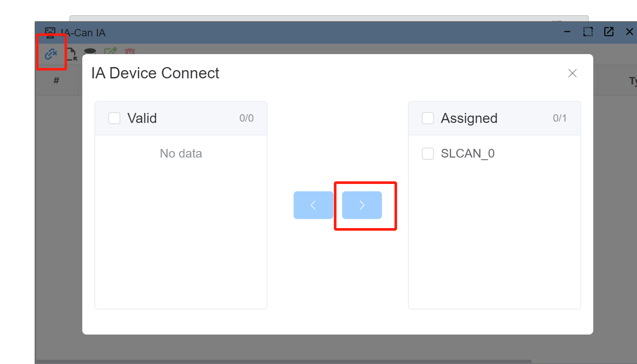The width and height of the screenshot is (637, 364).
Task: Click the IA-Can IA window title icon
Action: tap(50, 32)
